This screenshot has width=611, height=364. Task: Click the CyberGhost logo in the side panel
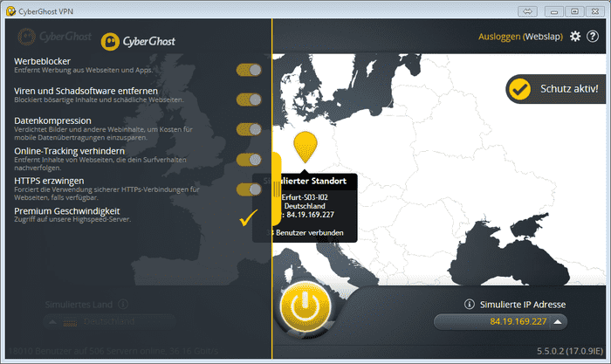pos(138,41)
